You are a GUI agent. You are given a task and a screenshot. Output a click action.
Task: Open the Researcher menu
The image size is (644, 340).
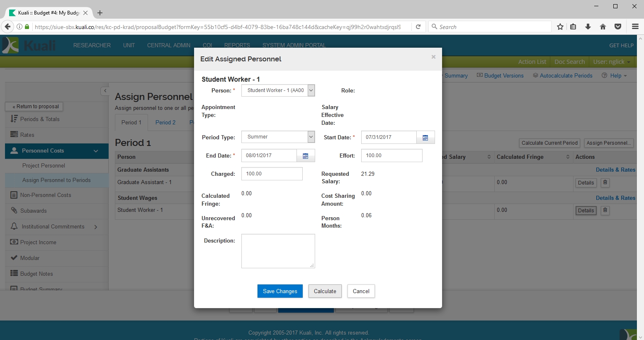pyautogui.click(x=92, y=45)
